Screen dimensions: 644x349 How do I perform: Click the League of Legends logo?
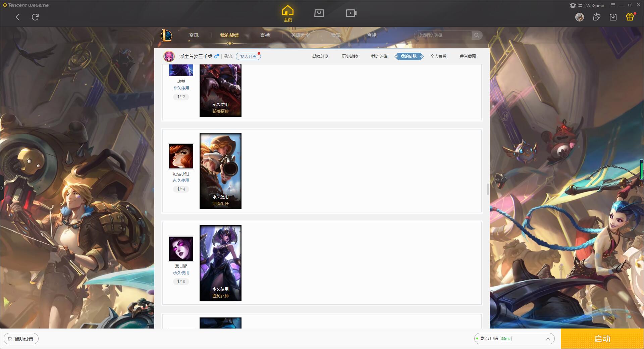pos(166,35)
